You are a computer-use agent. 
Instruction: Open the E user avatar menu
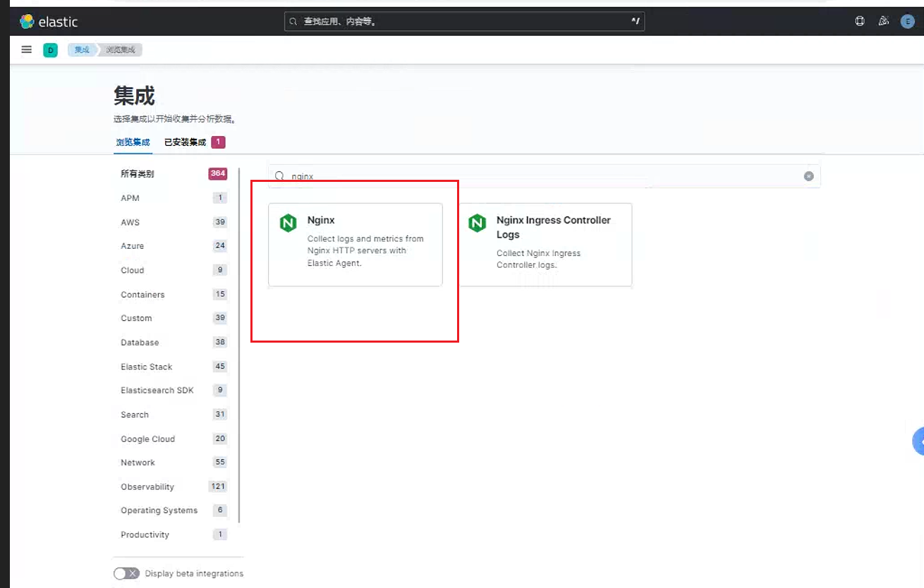point(908,21)
